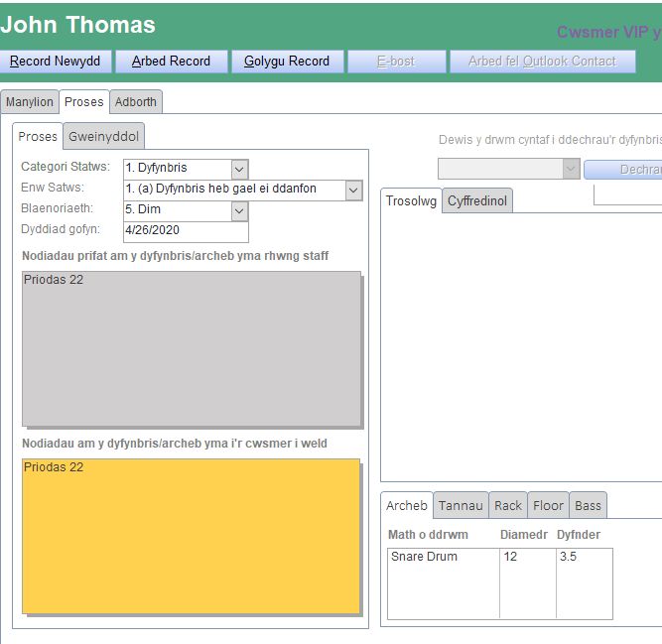Open the Enw Satws dropdown arrow
The height and width of the screenshot is (644, 662).
354,190
